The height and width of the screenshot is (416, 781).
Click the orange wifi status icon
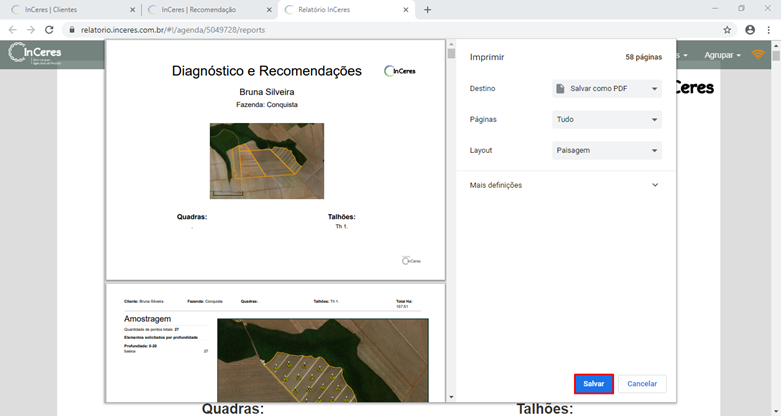pos(758,54)
